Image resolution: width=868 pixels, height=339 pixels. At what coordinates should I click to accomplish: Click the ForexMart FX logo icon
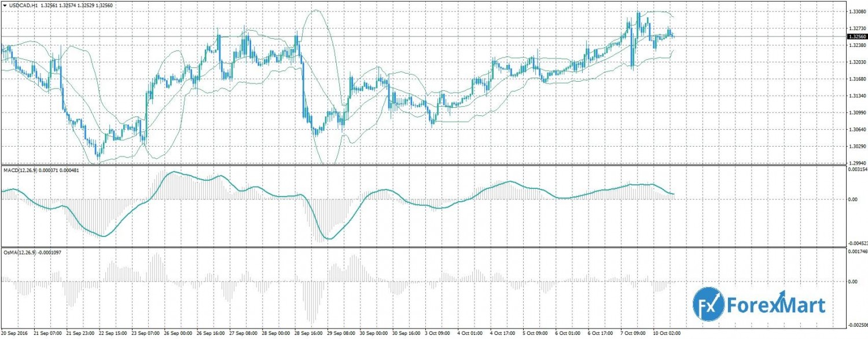click(x=709, y=303)
